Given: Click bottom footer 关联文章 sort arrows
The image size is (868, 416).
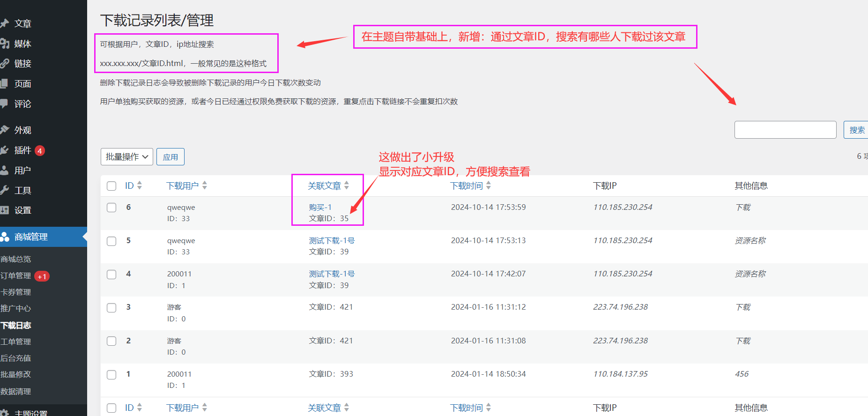Looking at the screenshot, I should tap(347, 408).
